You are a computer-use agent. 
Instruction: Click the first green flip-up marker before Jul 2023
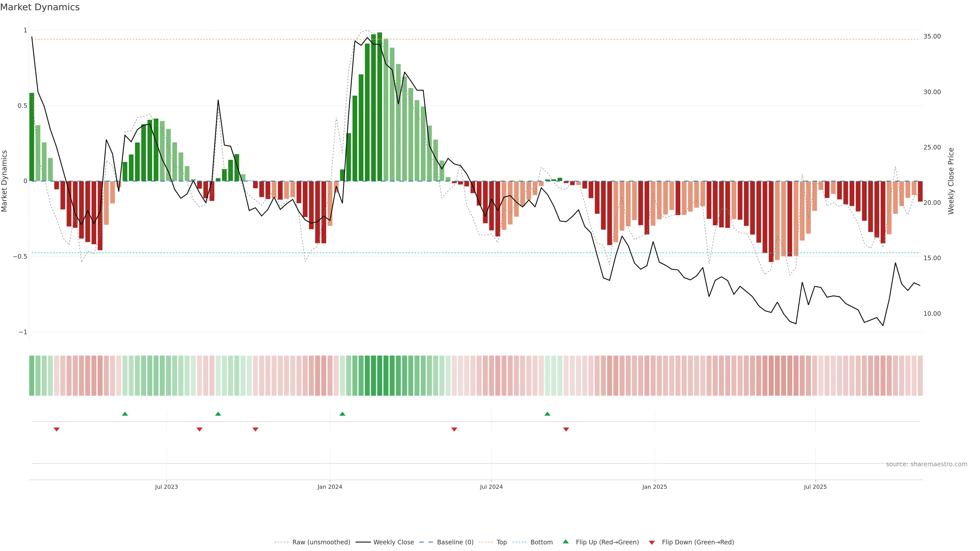[x=125, y=414]
